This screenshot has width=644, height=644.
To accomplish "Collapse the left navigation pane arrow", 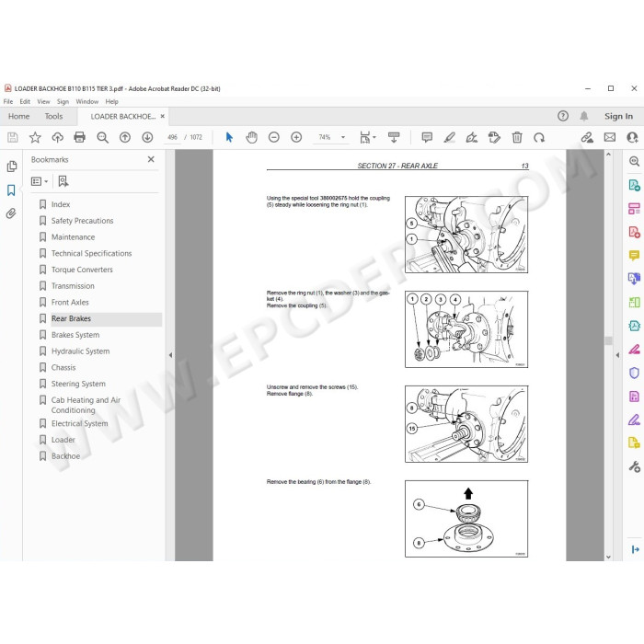I will (x=170, y=355).
